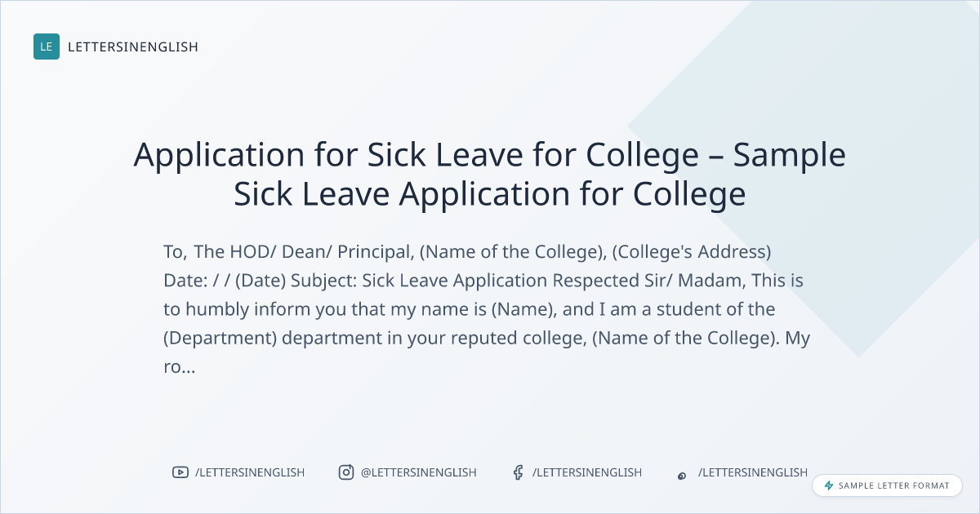Open the YouTube /LETTERSINENGLISH handle
The height and width of the screenshot is (514, 980).
pos(250,472)
